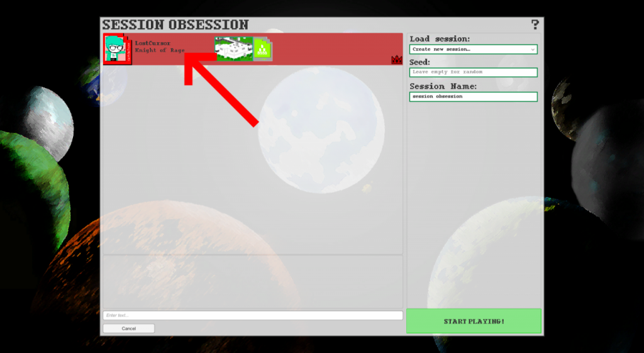Focus the Seed input field
Viewport: 644px width, 353px height.
(x=473, y=72)
